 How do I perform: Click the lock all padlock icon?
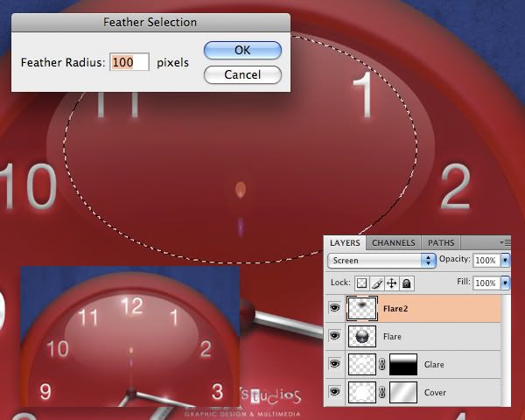tap(407, 283)
